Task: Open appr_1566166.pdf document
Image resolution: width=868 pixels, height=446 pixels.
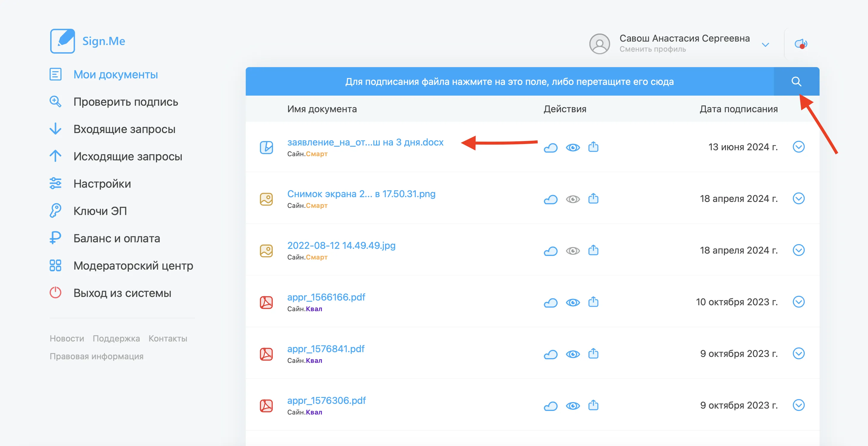Action: coord(326,297)
